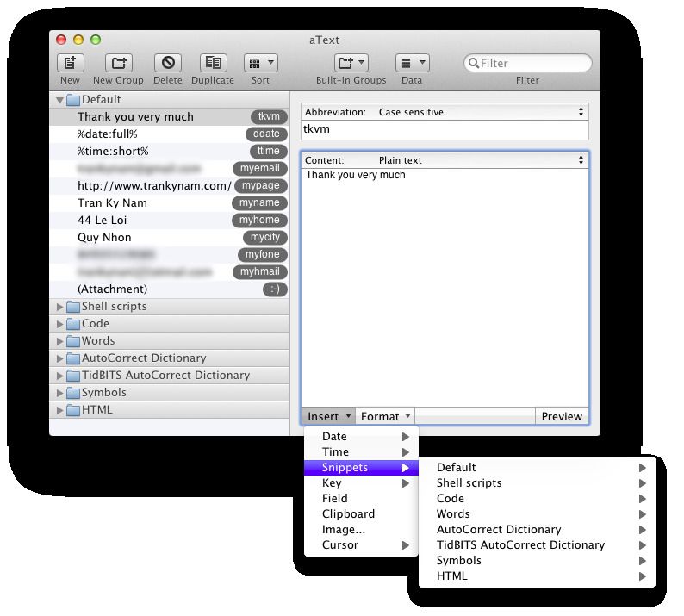
Task: Open Symbols in Snippets submenu
Action: point(537,561)
